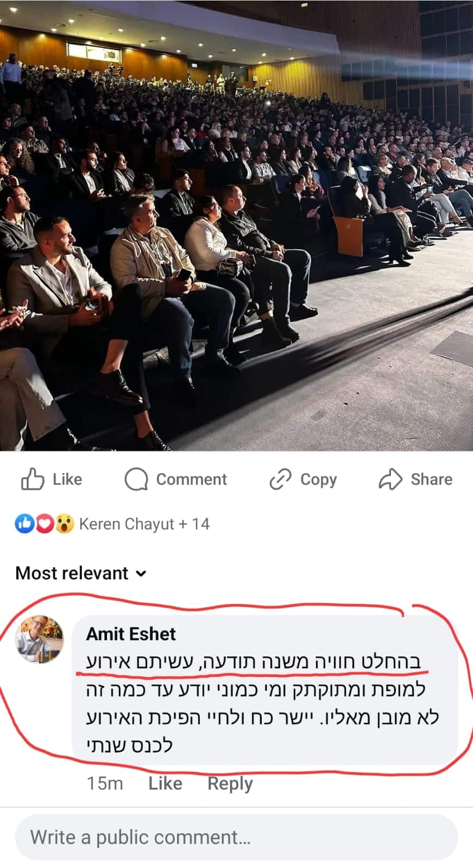Image resolution: width=473 pixels, height=868 pixels.
Task: Open the red heart reaction emoji
Action: 45,524
